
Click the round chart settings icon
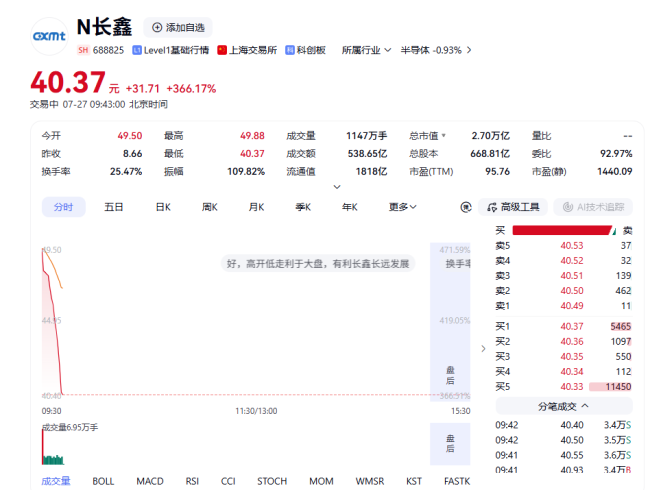click(466, 207)
